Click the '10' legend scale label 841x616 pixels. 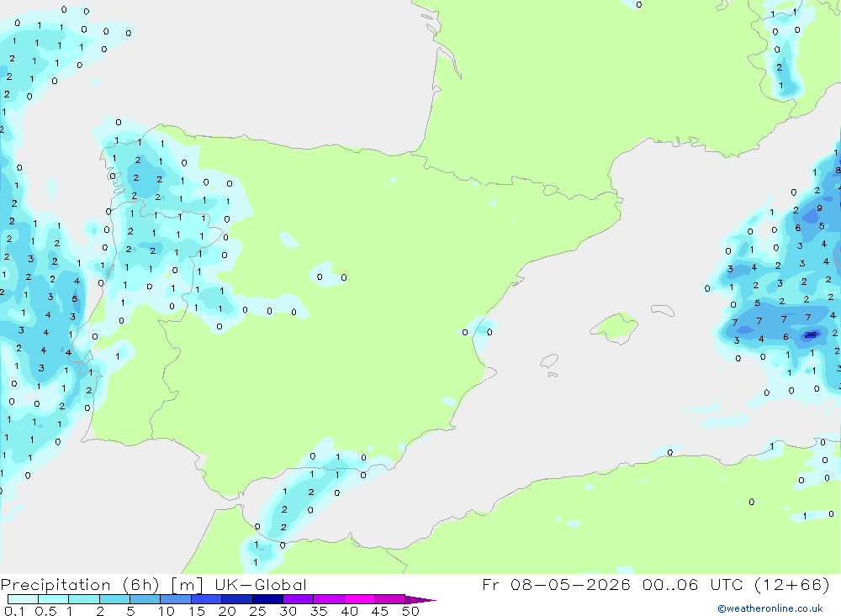[167, 611]
